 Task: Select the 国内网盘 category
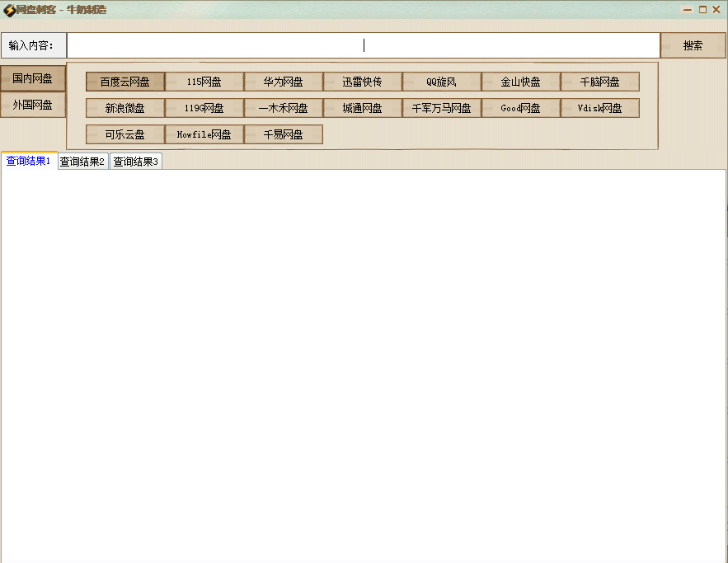coord(32,78)
